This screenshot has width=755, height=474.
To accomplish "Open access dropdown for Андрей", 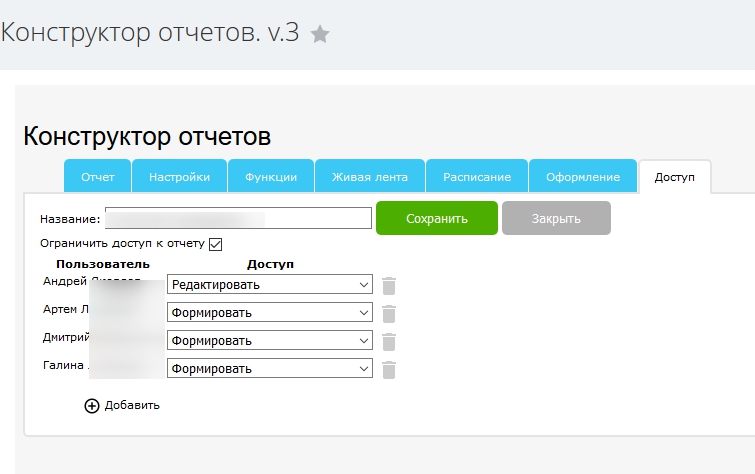I will [269, 285].
